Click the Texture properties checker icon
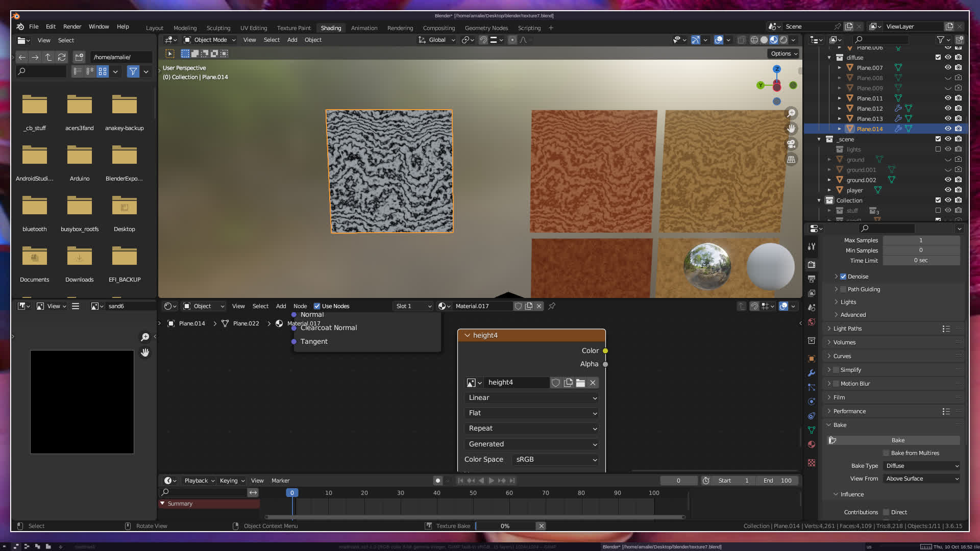Screen dimensions: 980x551 click(812, 463)
